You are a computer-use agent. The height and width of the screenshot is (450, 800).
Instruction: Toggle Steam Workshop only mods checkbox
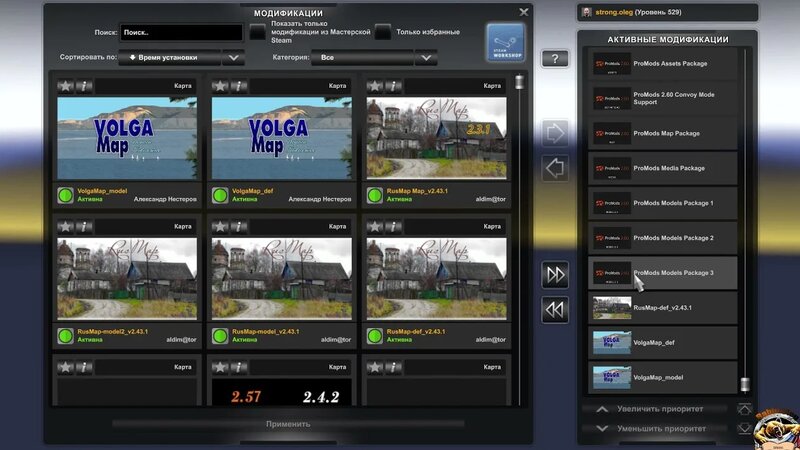click(258, 32)
